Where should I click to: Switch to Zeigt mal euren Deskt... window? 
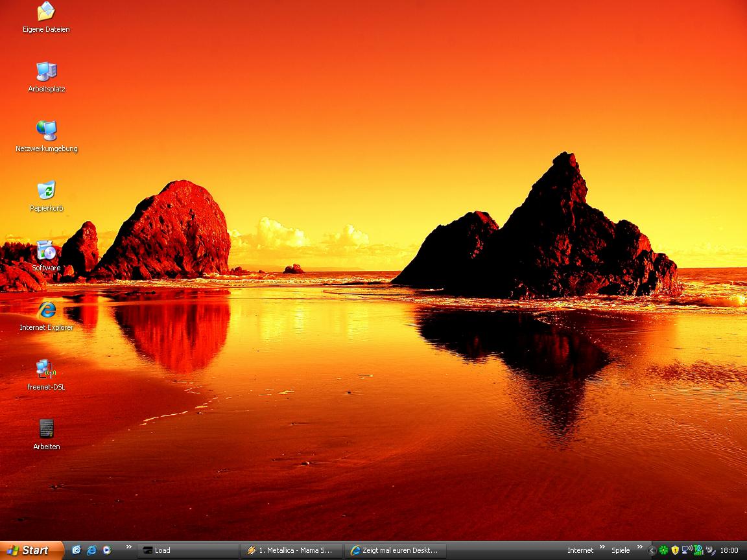point(395,550)
